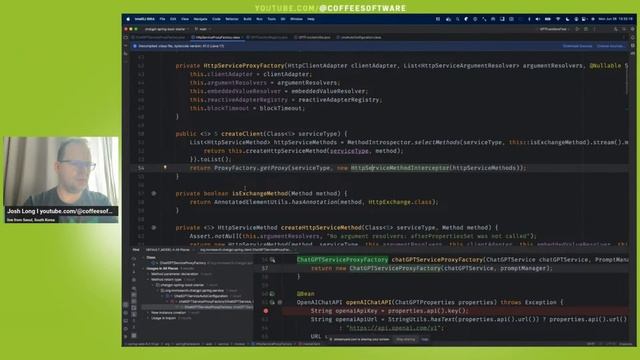Click the Download Sources link

tap(577, 46)
